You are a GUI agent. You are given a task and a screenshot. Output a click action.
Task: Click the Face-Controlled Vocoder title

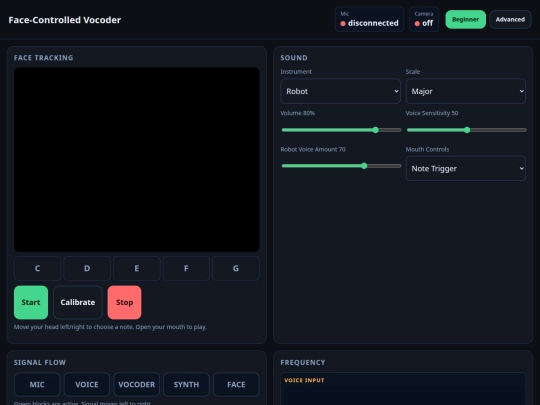(65, 20)
